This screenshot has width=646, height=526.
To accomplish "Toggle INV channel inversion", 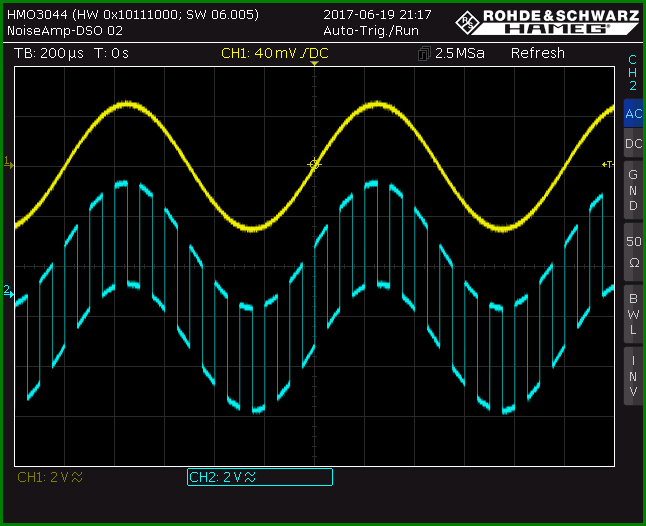I will (x=633, y=376).
